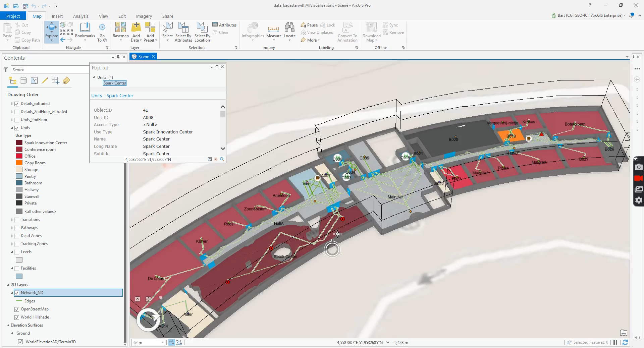This screenshot has width=644, height=348.
Task: Click the Contents search field
Action: [x=50, y=69]
